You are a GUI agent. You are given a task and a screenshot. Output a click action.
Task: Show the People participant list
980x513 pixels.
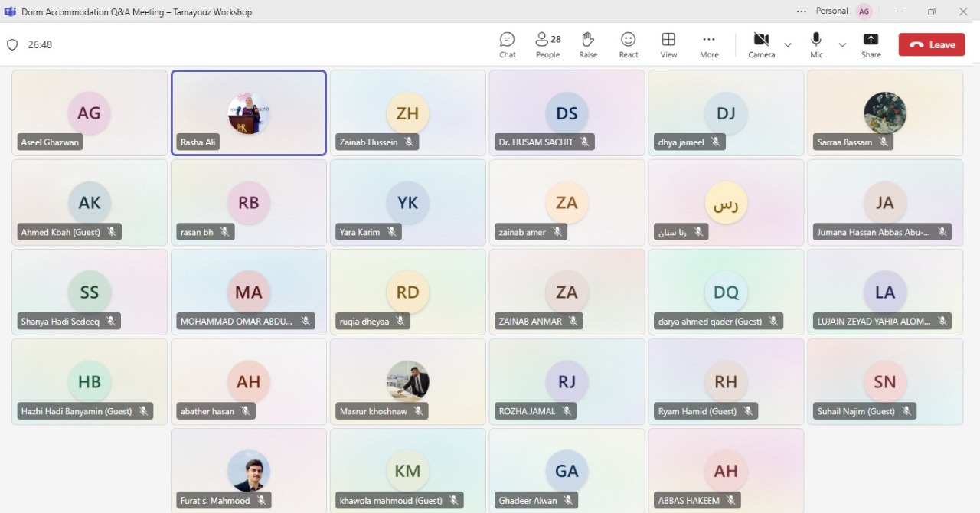(547, 44)
